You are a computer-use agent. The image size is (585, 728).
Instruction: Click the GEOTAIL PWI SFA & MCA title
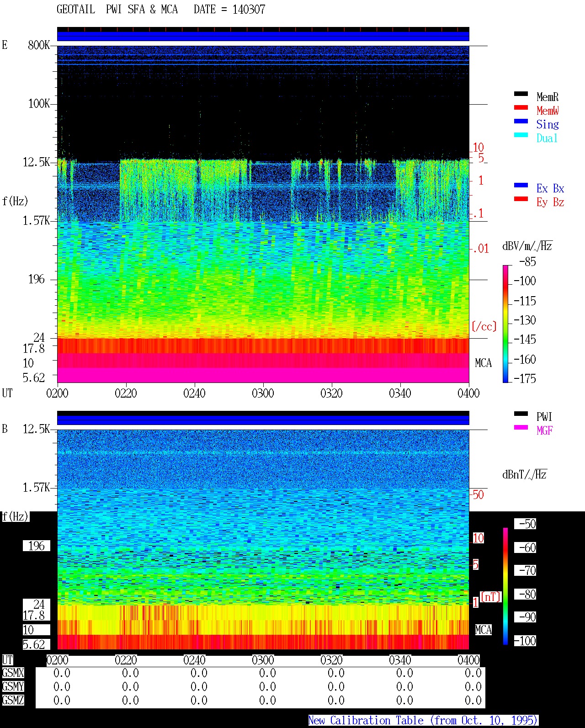(117, 9)
